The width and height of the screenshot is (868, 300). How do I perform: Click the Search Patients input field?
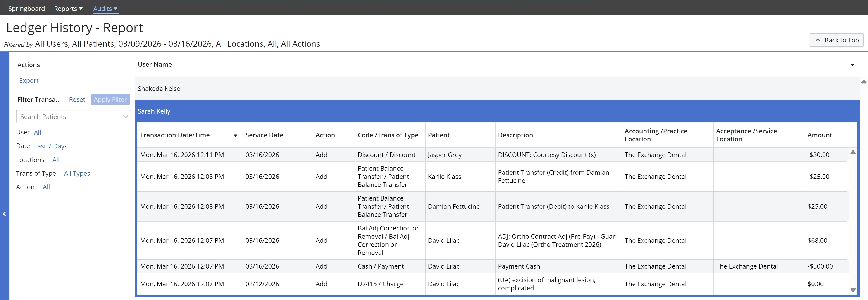tap(67, 117)
